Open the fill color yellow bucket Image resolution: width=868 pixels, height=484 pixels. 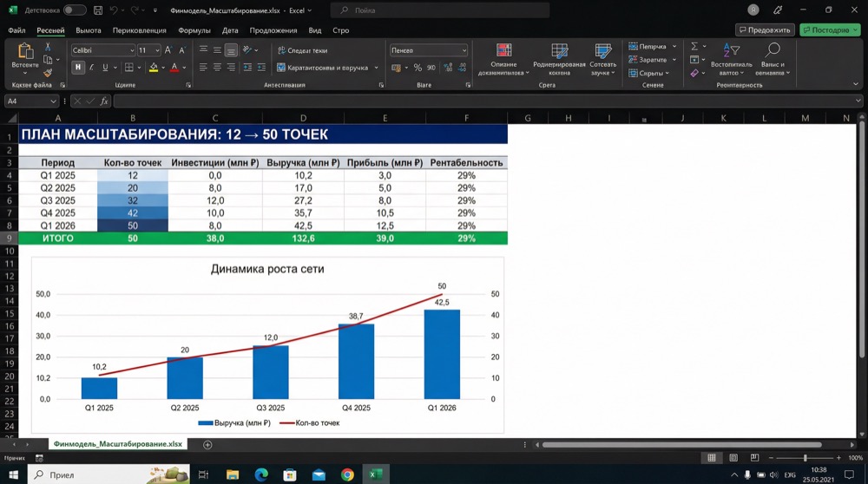coord(154,68)
